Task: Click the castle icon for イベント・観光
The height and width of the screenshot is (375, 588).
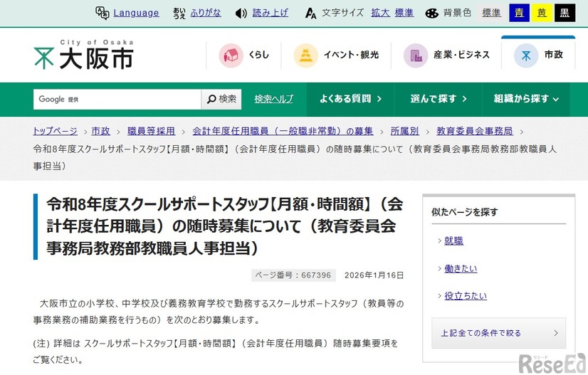Action: (x=305, y=56)
